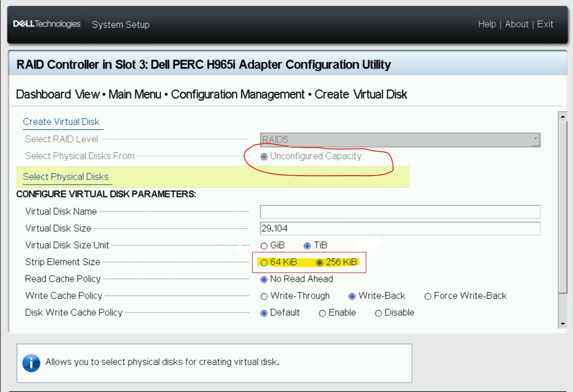Image resolution: width=573 pixels, height=392 pixels.
Task: Set disk write cache policy to Disable
Action: point(378,313)
